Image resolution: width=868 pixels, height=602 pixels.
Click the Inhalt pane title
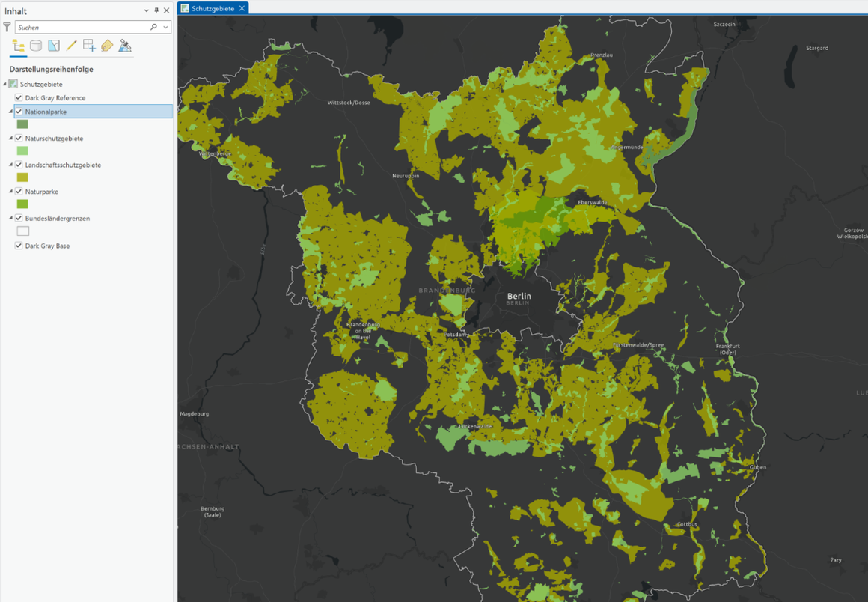pos(16,11)
